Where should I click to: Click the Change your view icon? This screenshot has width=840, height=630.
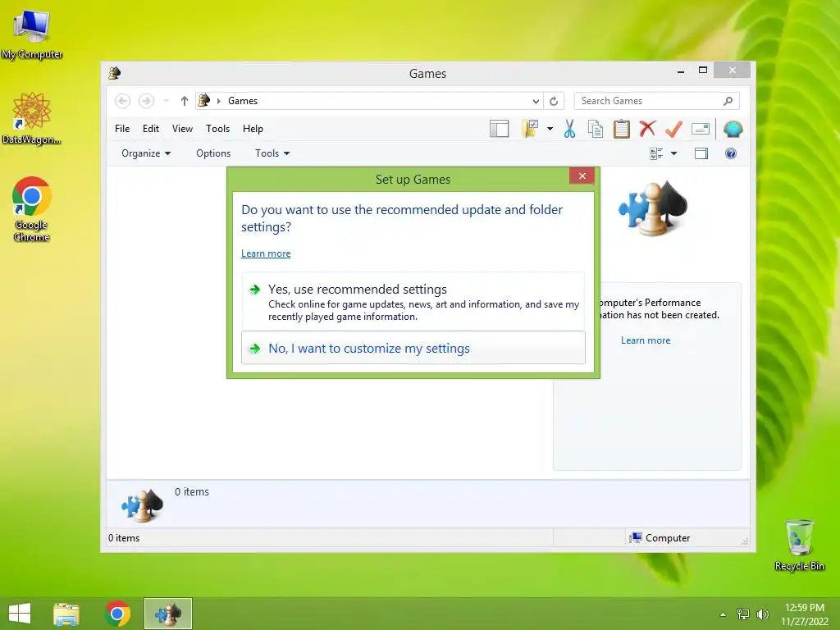pos(656,153)
